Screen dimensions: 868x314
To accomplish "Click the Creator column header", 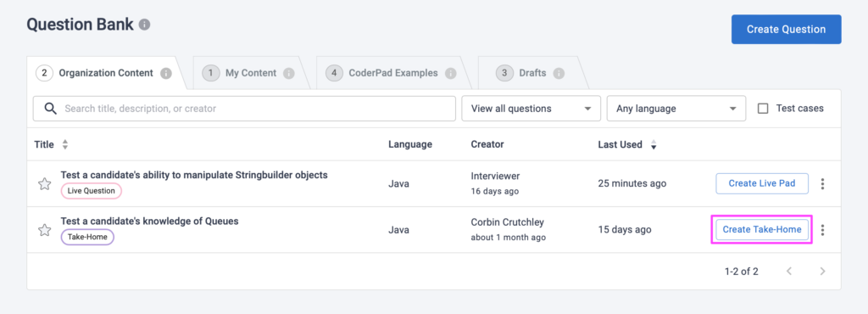I will pyautogui.click(x=487, y=144).
